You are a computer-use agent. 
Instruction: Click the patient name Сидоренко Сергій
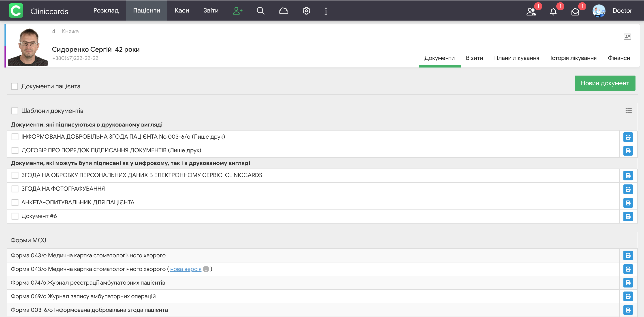point(82,49)
